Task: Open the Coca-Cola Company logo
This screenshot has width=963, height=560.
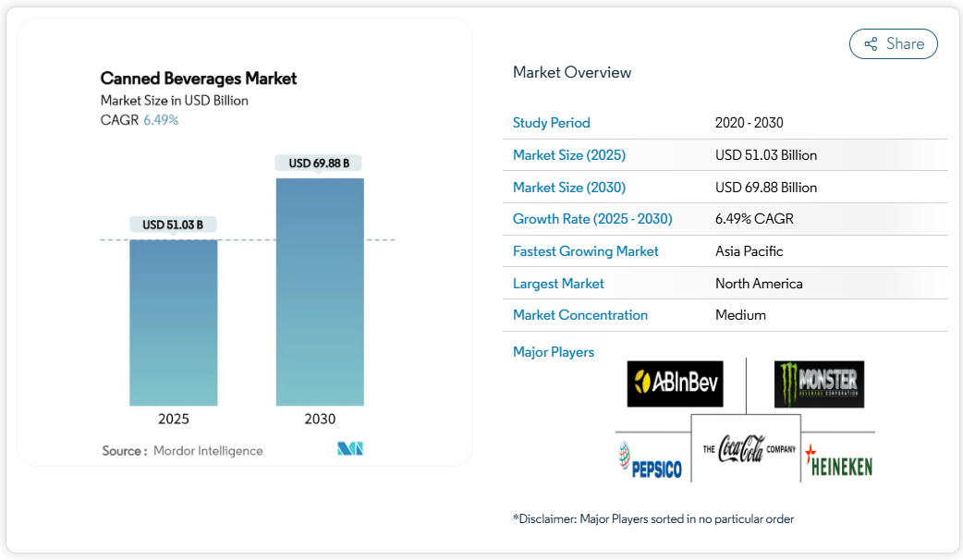Action: pyautogui.click(x=745, y=448)
